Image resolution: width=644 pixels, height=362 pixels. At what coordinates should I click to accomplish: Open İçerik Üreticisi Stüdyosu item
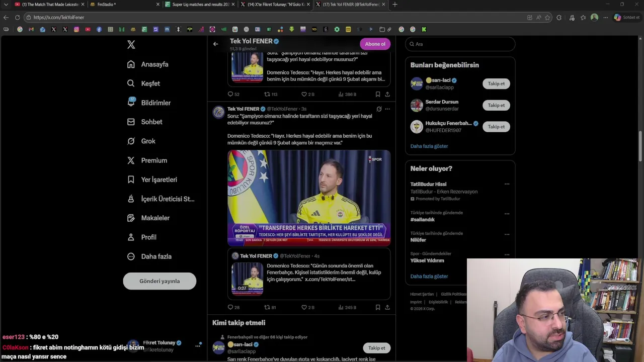pyautogui.click(x=160, y=199)
